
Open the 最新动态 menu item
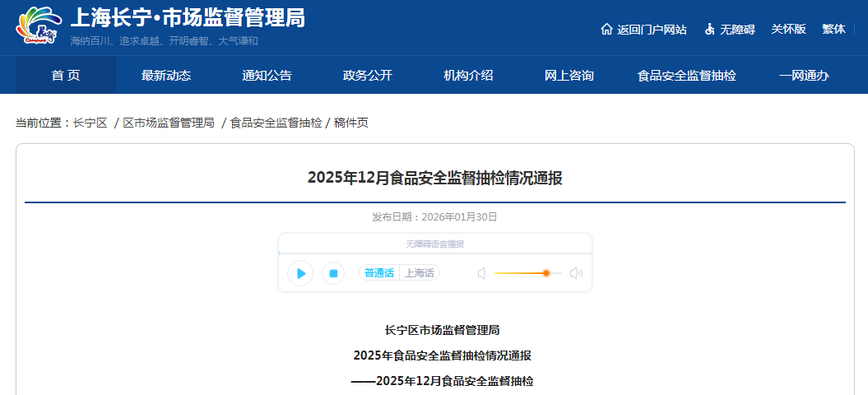click(x=166, y=76)
